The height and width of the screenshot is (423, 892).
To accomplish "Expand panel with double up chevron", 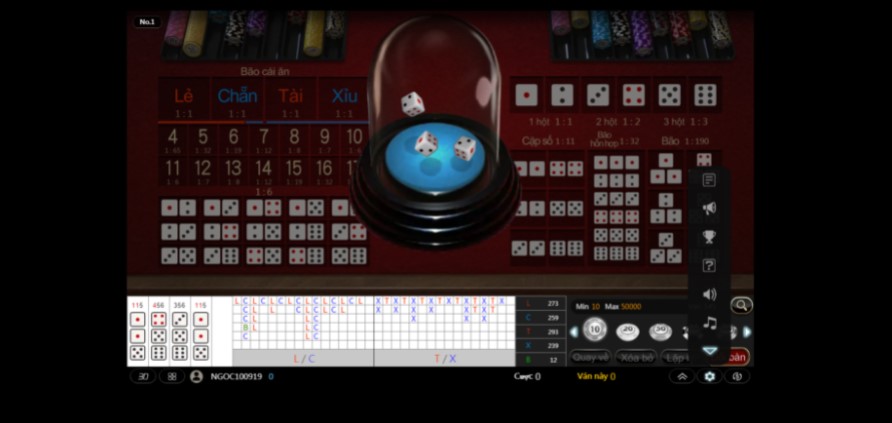I will (x=682, y=376).
